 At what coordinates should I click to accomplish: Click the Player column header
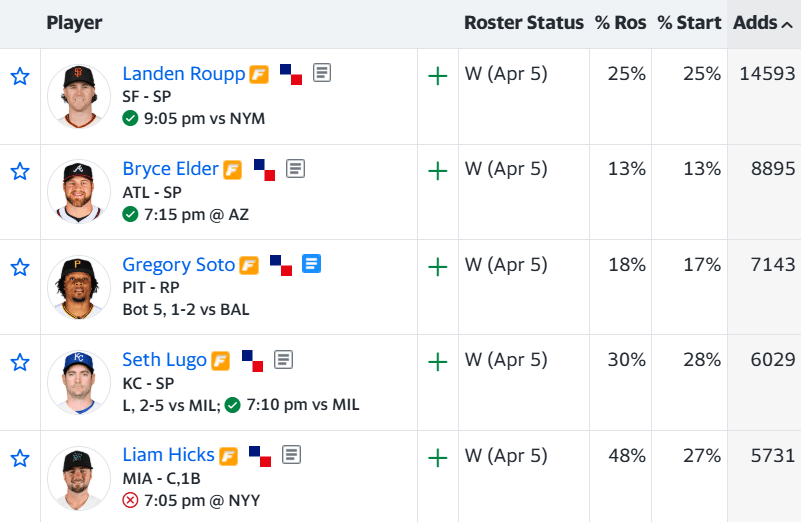click(x=74, y=23)
